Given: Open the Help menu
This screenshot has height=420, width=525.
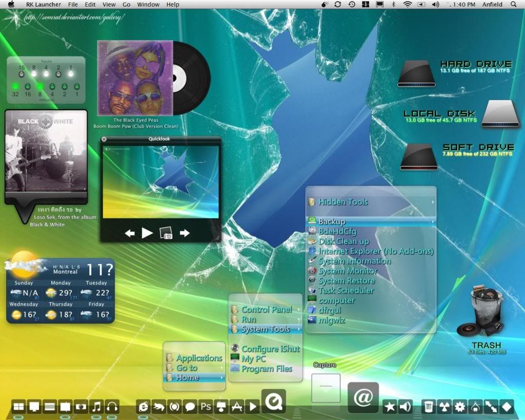Looking at the screenshot, I should [x=173, y=4].
